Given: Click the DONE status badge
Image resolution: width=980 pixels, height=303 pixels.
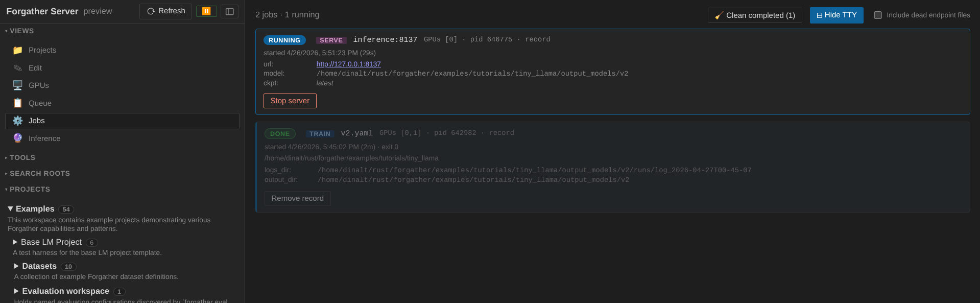Looking at the screenshot, I should click(280, 134).
